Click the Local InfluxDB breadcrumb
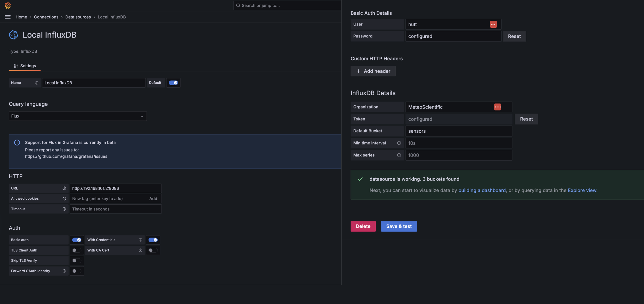 point(112,17)
